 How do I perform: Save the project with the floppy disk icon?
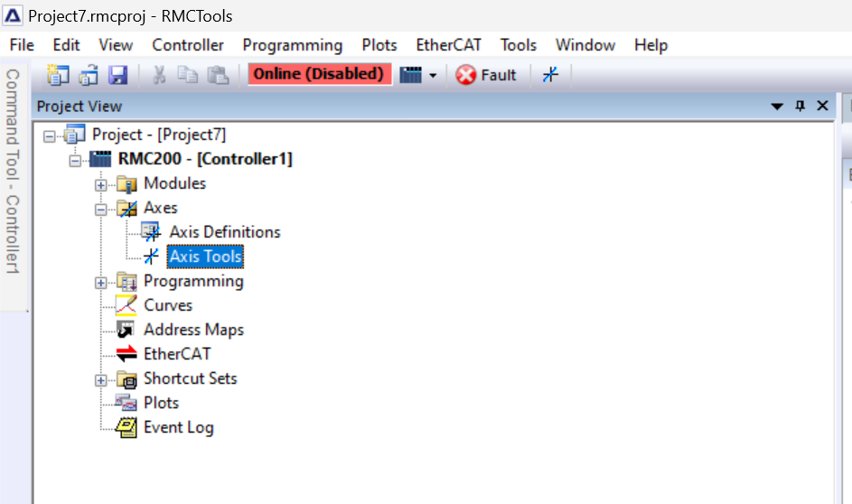coord(118,75)
